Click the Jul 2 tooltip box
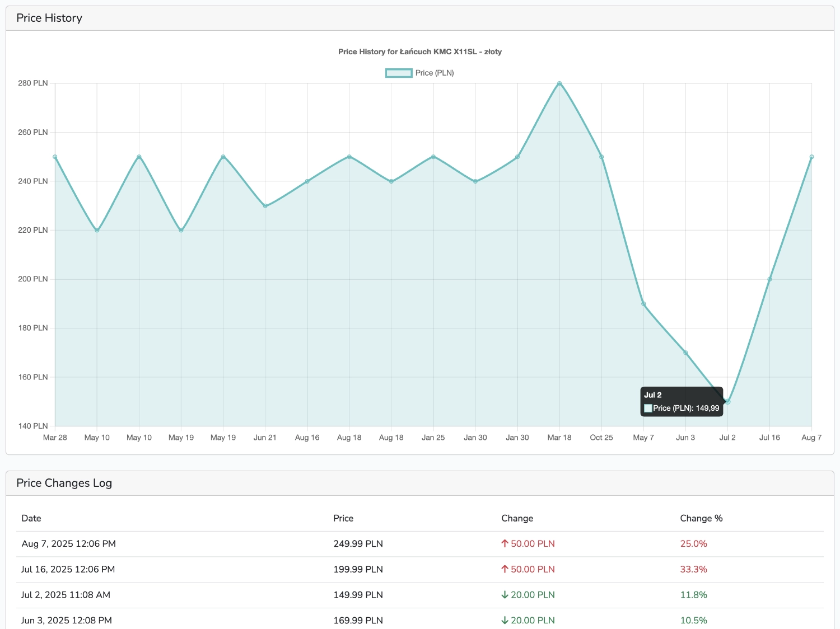The height and width of the screenshot is (629, 840). (682, 401)
